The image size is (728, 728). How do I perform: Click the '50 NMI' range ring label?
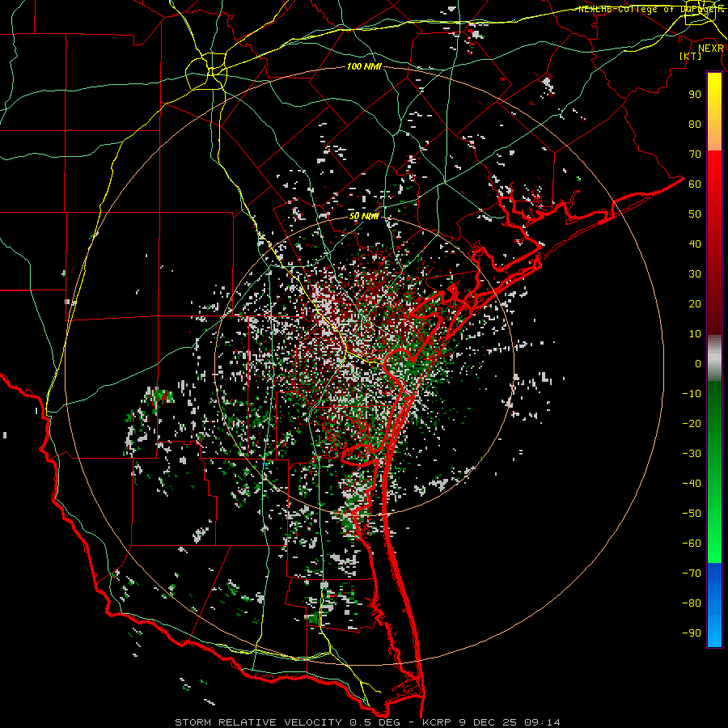click(364, 216)
